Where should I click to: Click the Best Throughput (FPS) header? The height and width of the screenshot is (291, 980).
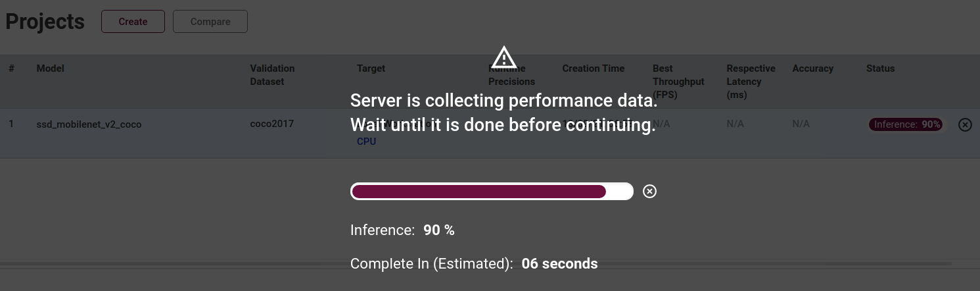pyautogui.click(x=678, y=82)
